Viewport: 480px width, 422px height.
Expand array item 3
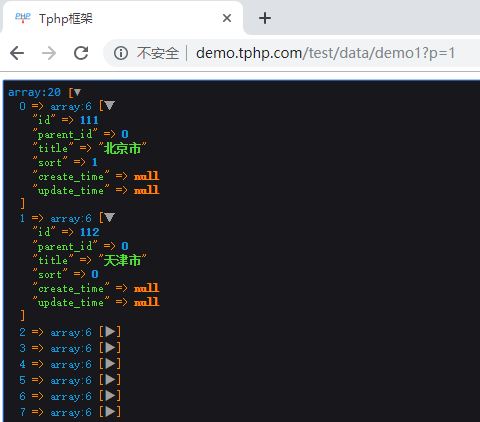[110, 348]
